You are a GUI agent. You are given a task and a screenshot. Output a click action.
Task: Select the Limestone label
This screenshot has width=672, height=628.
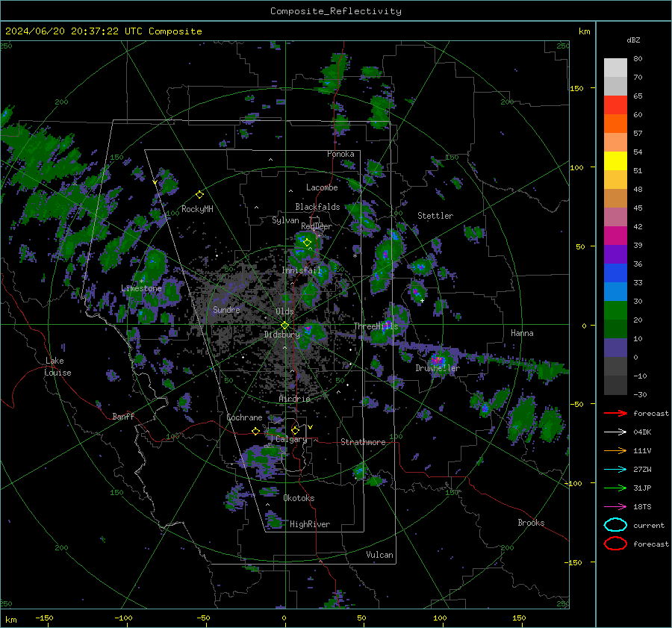[x=141, y=288]
